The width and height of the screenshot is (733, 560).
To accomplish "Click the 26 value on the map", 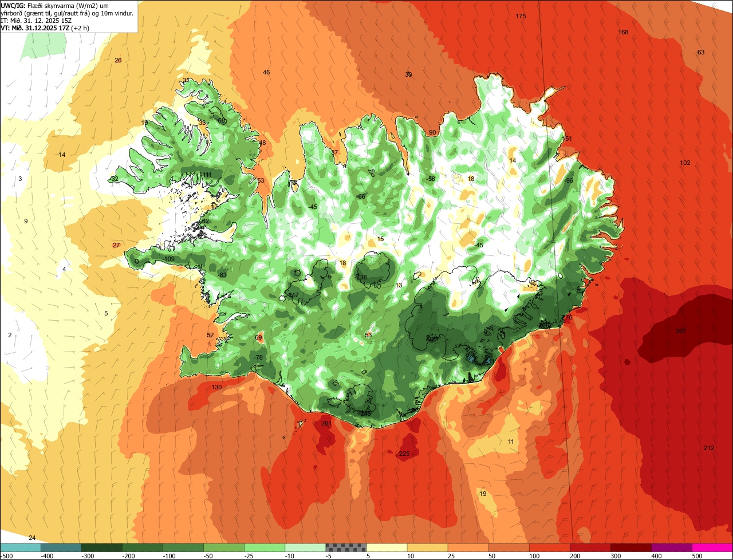I will [118, 60].
